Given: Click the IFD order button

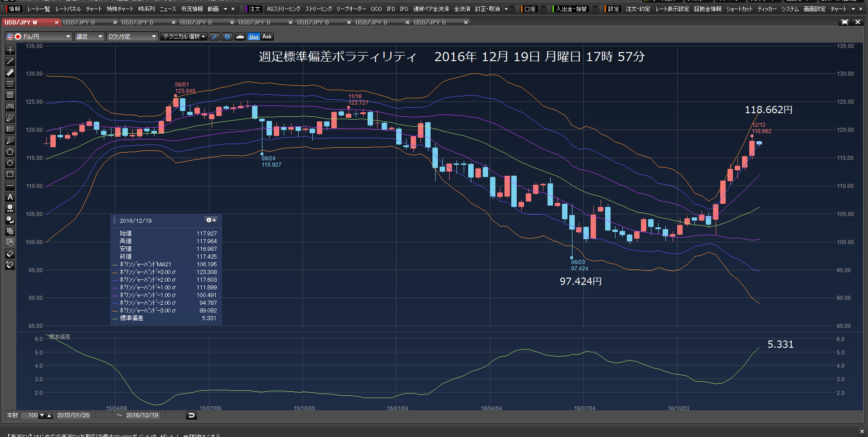Looking at the screenshot, I should click(x=391, y=9).
